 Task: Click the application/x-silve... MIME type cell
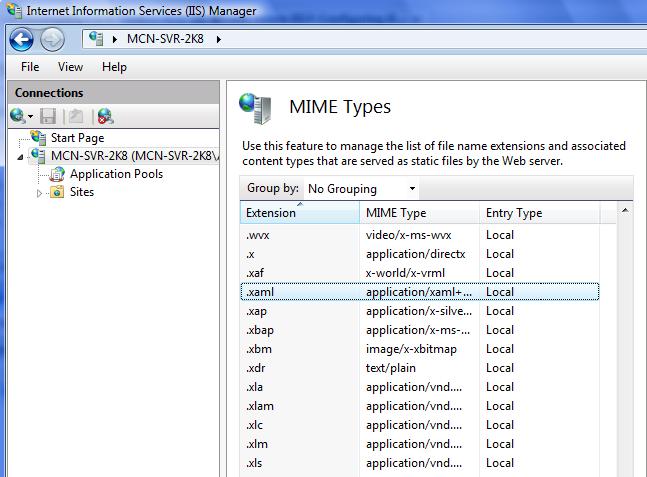[418, 311]
